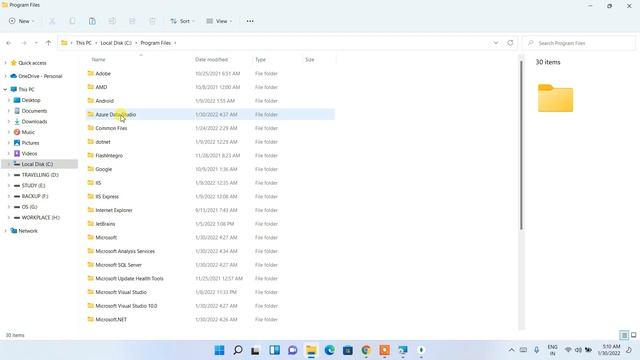This screenshot has width=640, height=360.
Task: Open the Windows Start menu
Action: pos(219,350)
